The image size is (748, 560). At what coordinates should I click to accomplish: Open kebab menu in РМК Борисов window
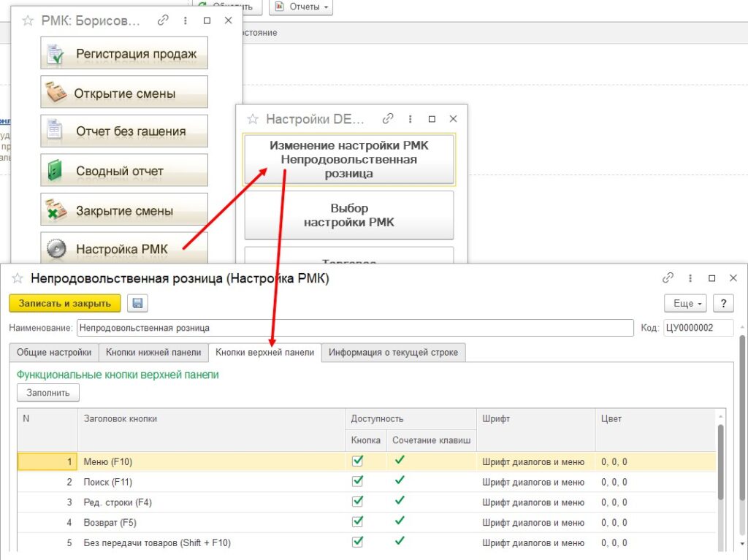[x=185, y=21]
